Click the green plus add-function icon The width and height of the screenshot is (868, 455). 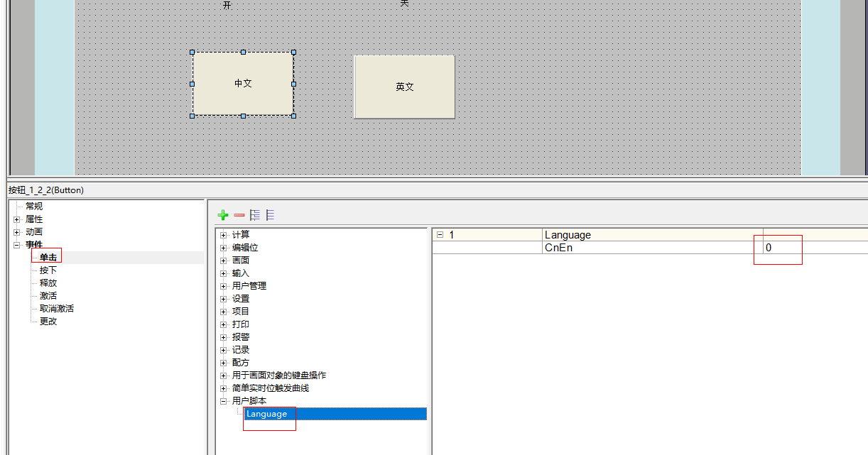point(223,215)
